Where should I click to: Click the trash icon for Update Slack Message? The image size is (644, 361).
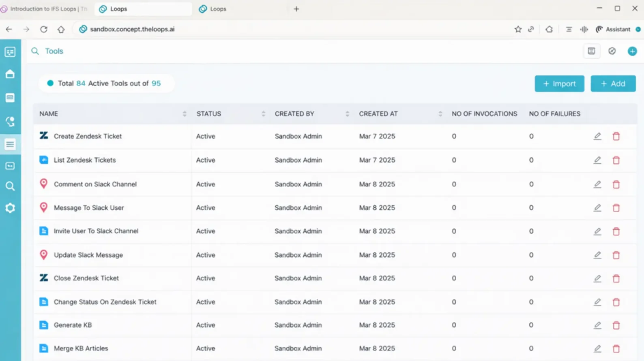[616, 255]
